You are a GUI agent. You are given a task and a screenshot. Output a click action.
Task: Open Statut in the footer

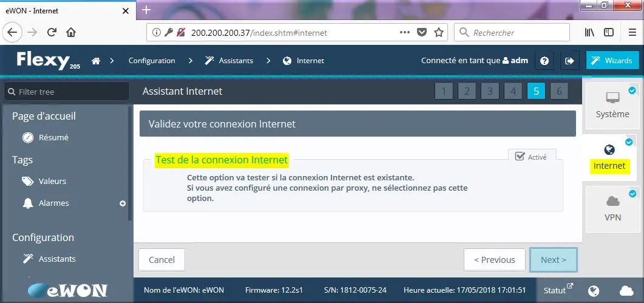point(558,290)
